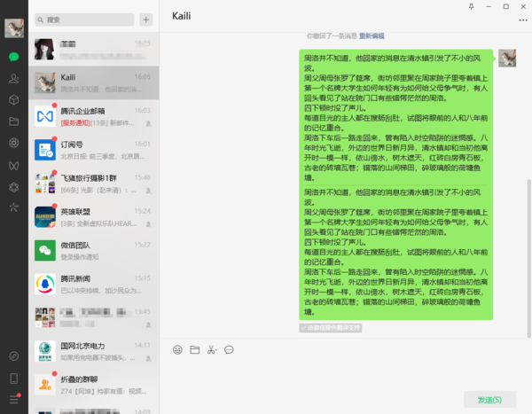This screenshot has height=414, width=532.
Task: Open the blurred group chat from 13:45
Action: point(94,317)
